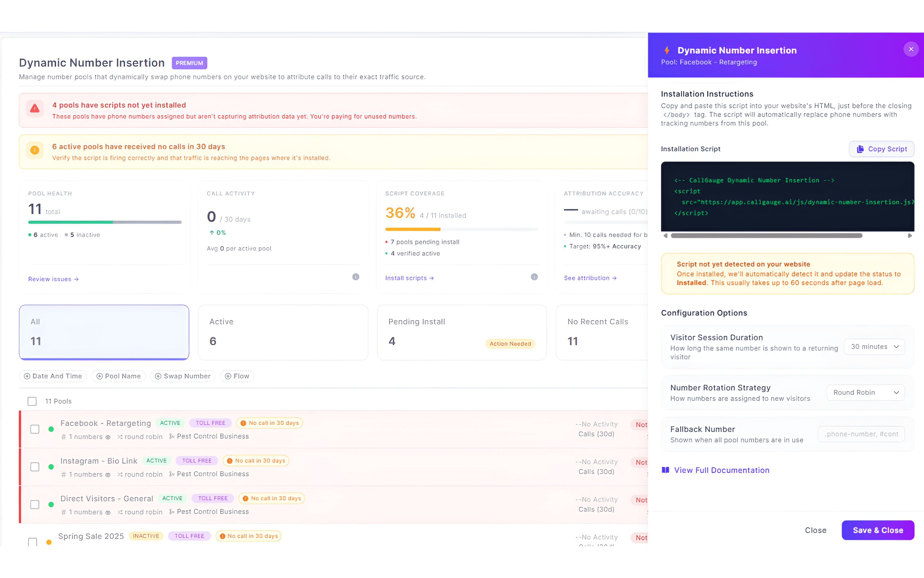This screenshot has width=924, height=578.
Task: Click the shuffle icon in Facebook - Retargeting row
Action: (x=120, y=437)
